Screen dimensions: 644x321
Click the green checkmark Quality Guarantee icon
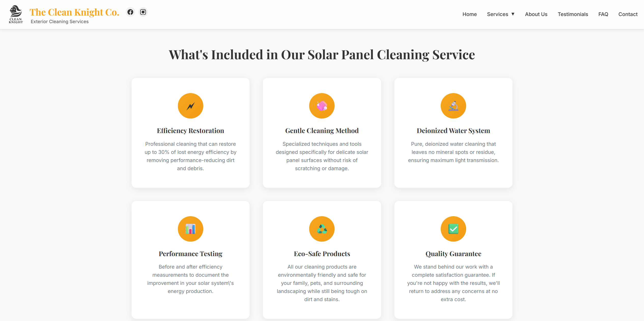(453, 229)
